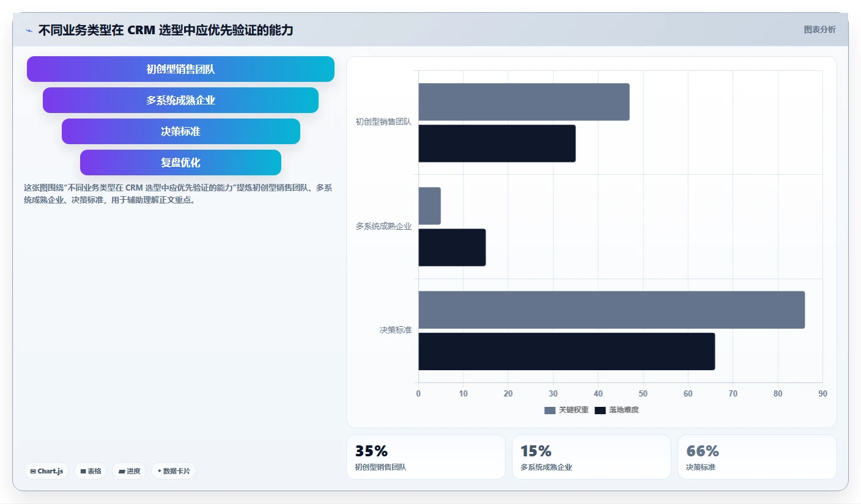The height and width of the screenshot is (504, 861).
Task: Click the Chart.js tag chip
Action: [46, 471]
